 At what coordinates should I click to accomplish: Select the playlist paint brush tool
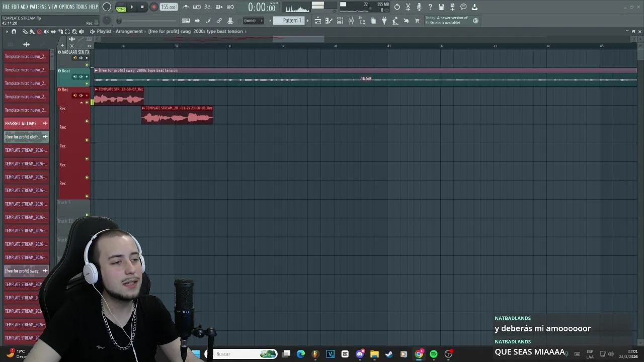[x=32, y=32]
